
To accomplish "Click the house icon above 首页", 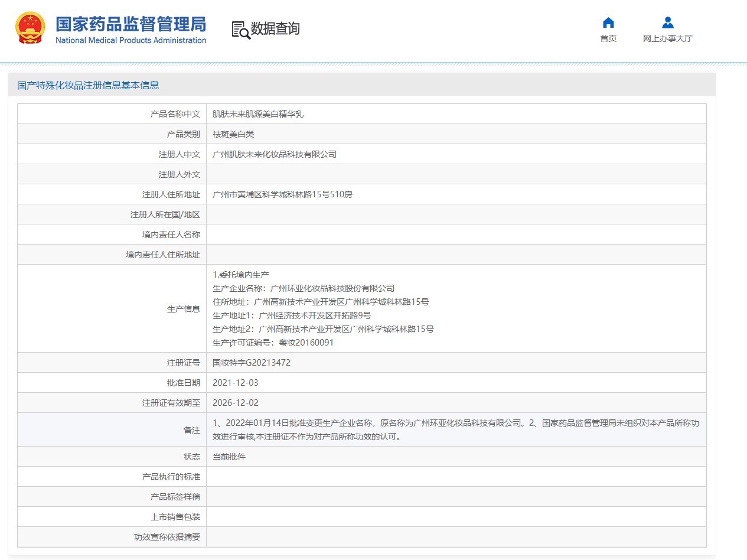I will [608, 23].
